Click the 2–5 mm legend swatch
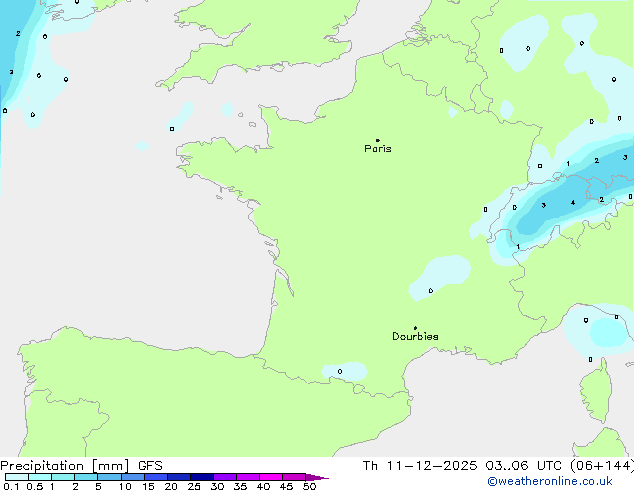Viewport: 634px width, 490px height. pos(86,477)
